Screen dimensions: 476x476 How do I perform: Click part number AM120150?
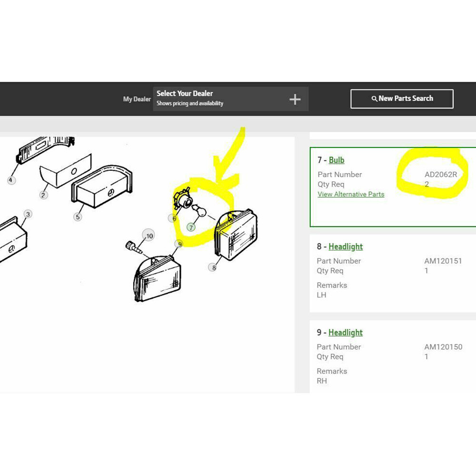pos(443,347)
